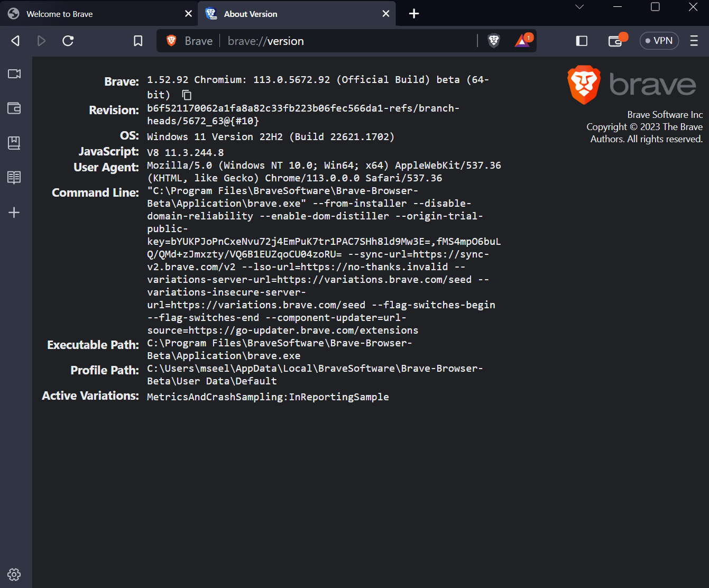Open Brave Shields lion icon in address bar
The image size is (709, 588).
click(x=494, y=41)
